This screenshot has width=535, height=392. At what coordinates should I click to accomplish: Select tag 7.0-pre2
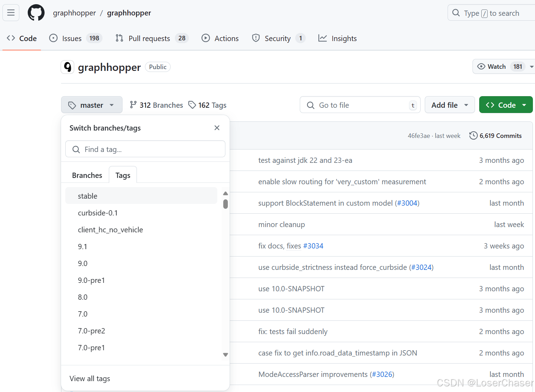coord(141,331)
